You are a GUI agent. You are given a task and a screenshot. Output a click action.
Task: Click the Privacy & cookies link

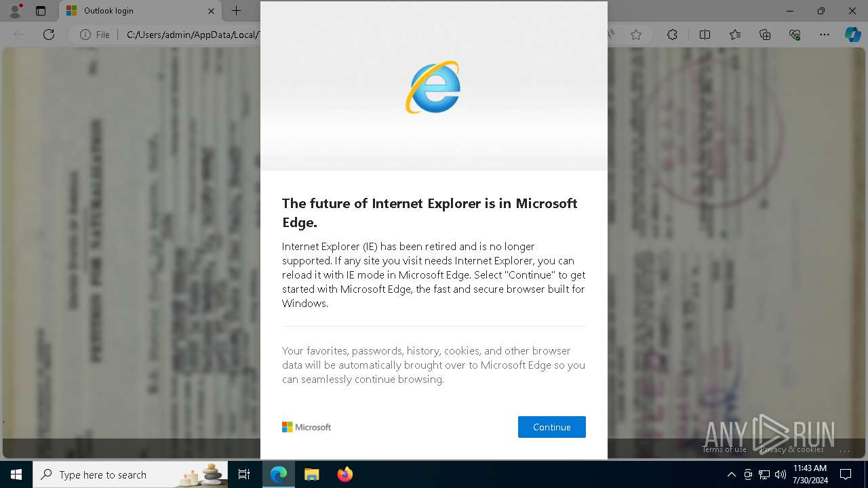[x=791, y=449]
